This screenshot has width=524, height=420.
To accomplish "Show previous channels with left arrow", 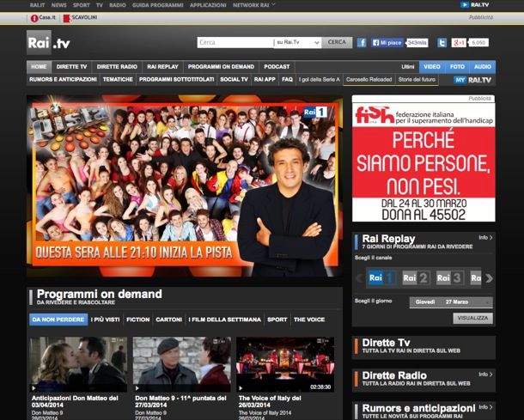I will tap(359, 278).
